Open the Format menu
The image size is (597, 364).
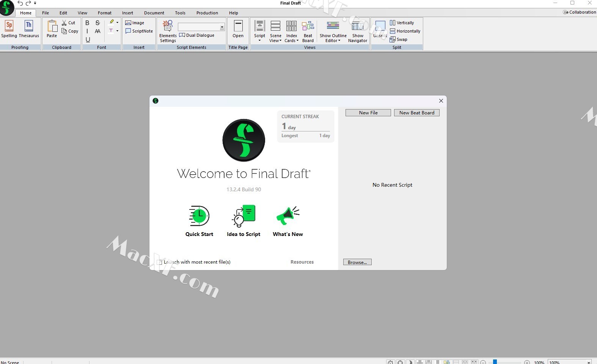pyautogui.click(x=105, y=13)
